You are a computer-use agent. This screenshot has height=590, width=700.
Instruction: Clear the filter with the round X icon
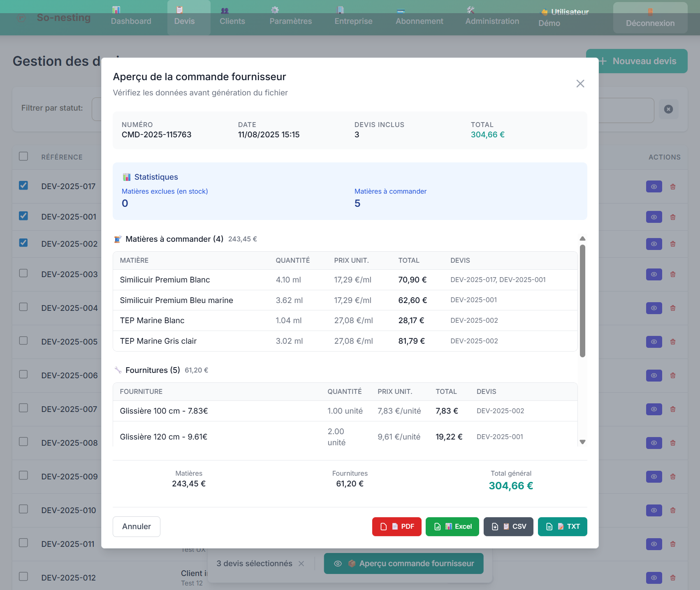668,109
